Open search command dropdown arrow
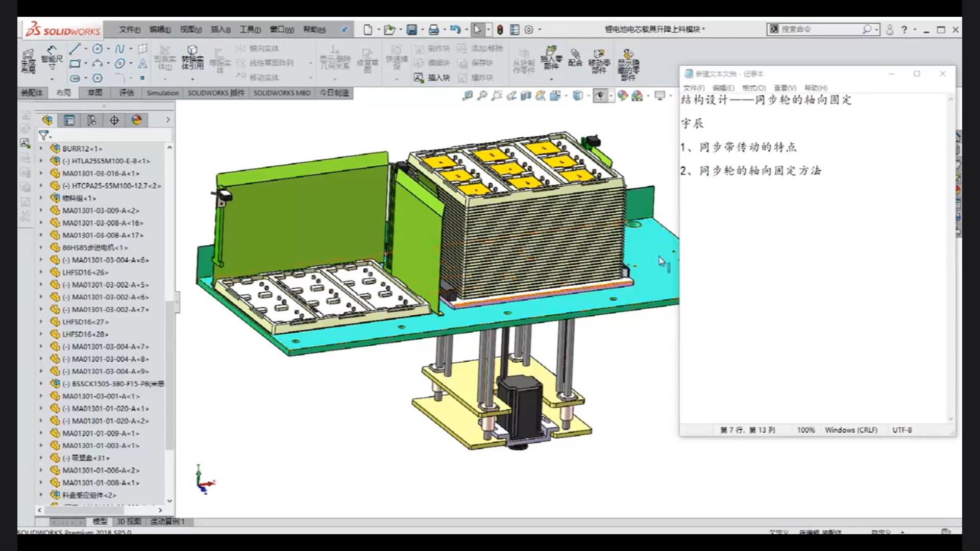 [x=876, y=30]
